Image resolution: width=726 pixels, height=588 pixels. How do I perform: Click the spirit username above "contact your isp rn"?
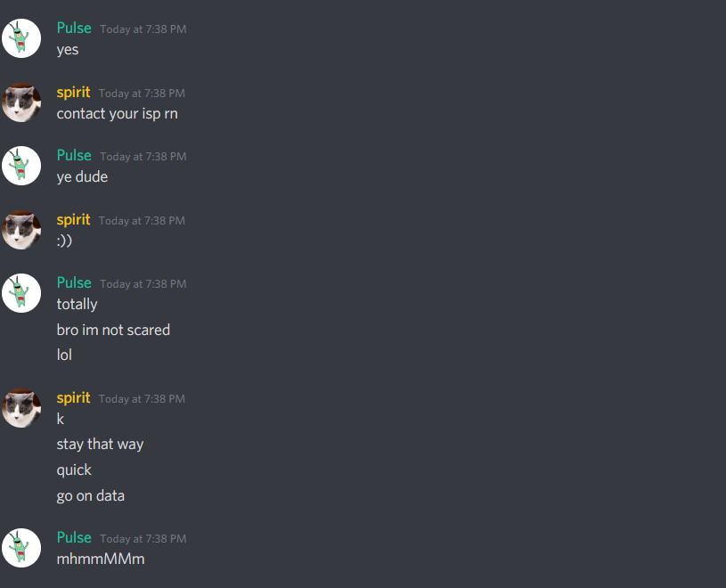[73, 93]
